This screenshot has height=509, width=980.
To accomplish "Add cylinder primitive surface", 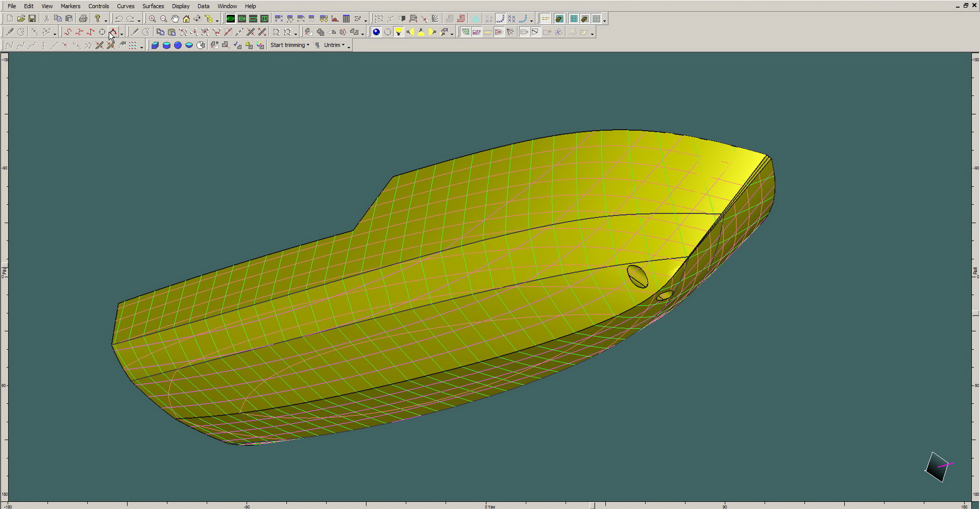I will click(x=167, y=45).
